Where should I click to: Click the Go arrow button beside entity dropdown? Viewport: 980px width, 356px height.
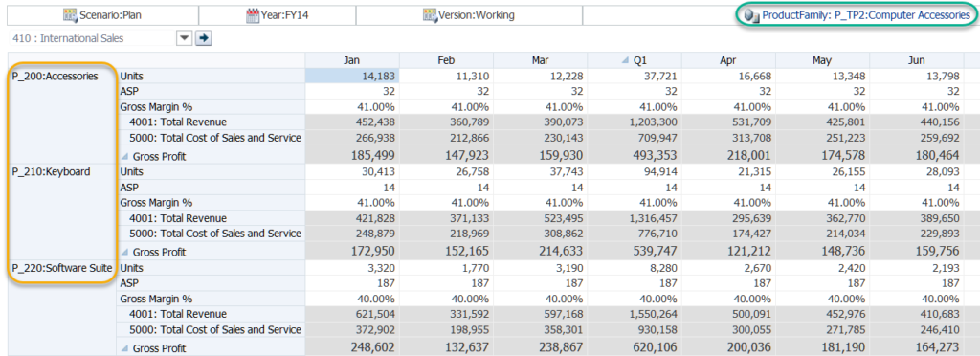(204, 38)
